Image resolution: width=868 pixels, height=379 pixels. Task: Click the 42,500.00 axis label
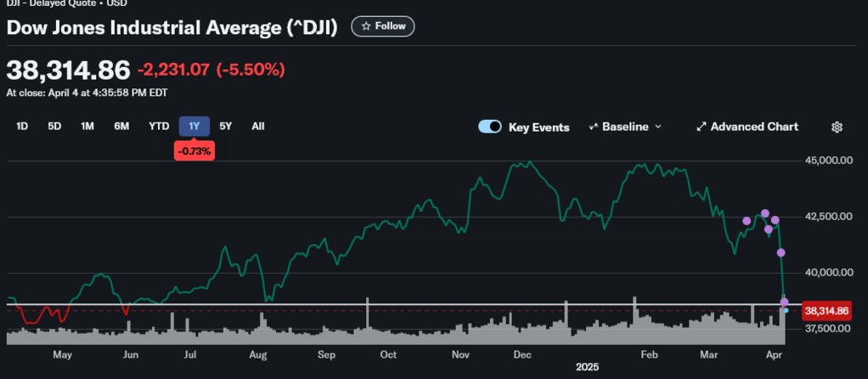827,217
